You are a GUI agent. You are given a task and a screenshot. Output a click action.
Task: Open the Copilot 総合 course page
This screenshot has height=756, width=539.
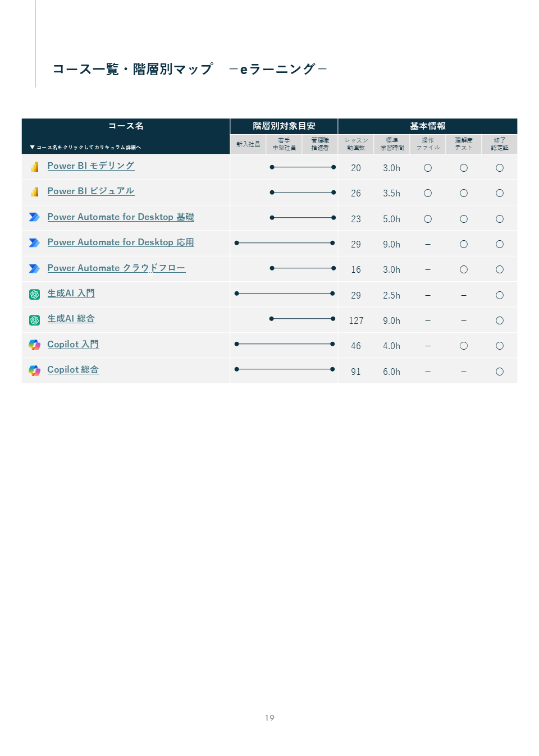[72, 370]
